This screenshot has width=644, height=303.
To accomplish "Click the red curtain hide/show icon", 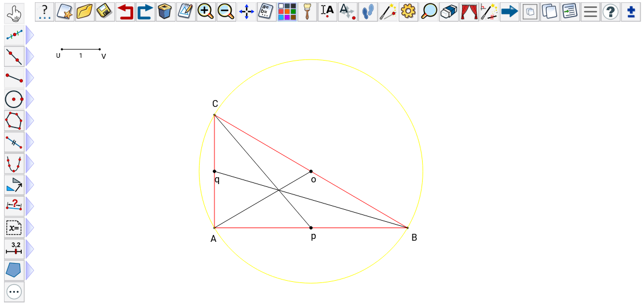I will [468, 12].
